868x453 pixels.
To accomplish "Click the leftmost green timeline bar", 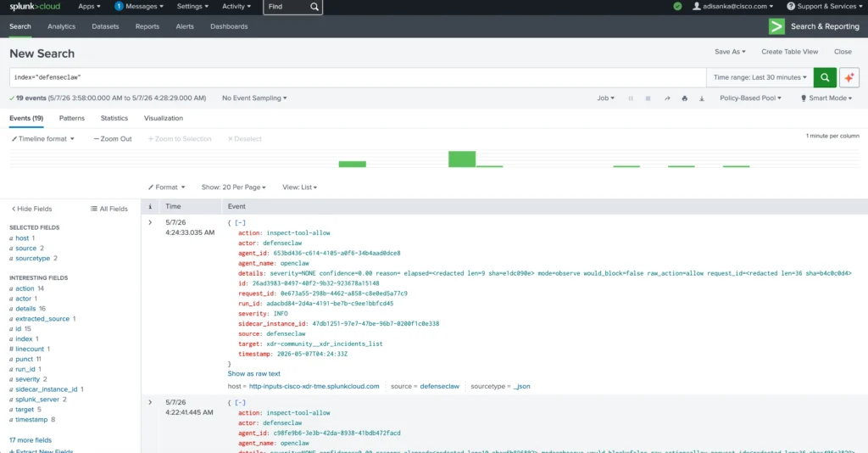I will tap(352, 164).
